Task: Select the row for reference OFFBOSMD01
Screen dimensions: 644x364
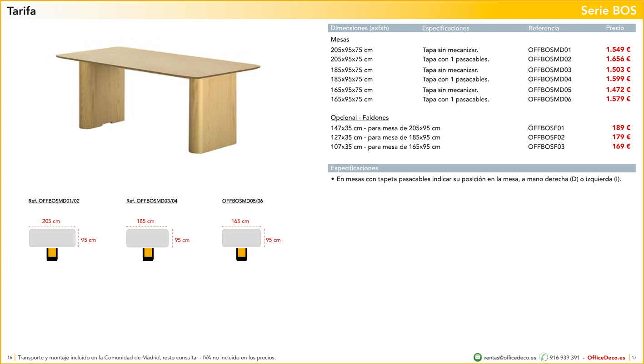Action: [x=477, y=50]
